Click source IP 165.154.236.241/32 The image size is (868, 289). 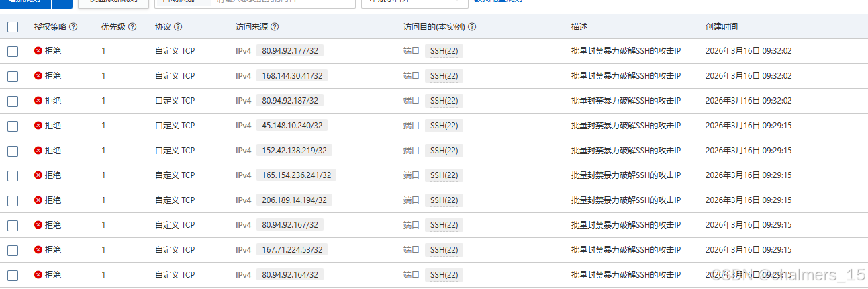(296, 175)
